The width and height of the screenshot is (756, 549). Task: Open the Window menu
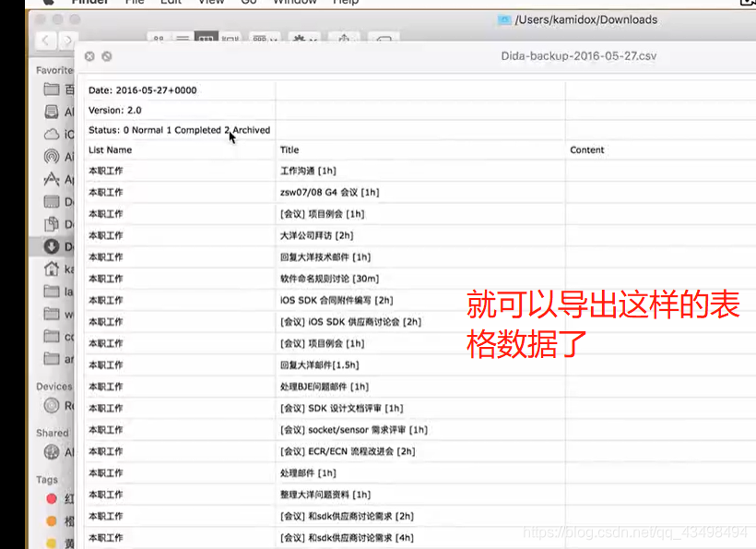pos(295,2)
